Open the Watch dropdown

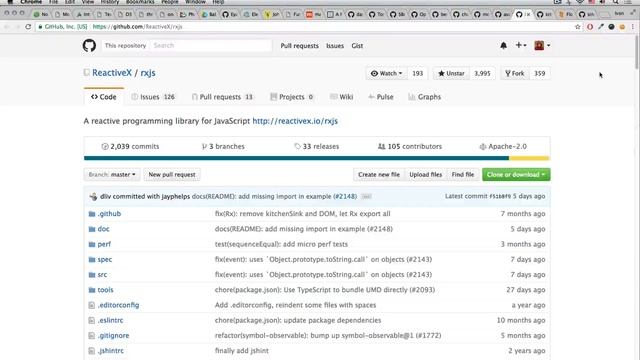(387, 73)
